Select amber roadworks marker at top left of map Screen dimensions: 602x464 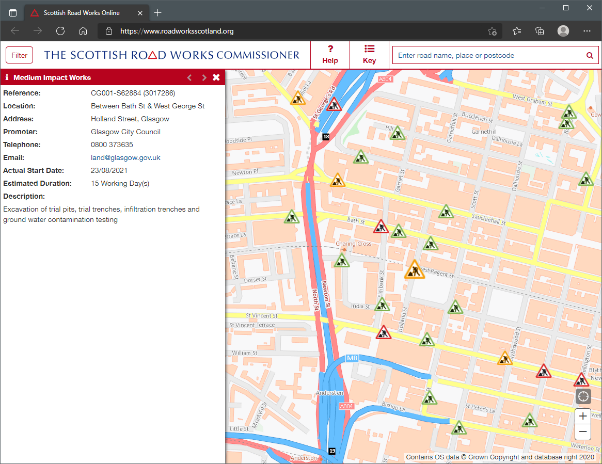(298, 99)
